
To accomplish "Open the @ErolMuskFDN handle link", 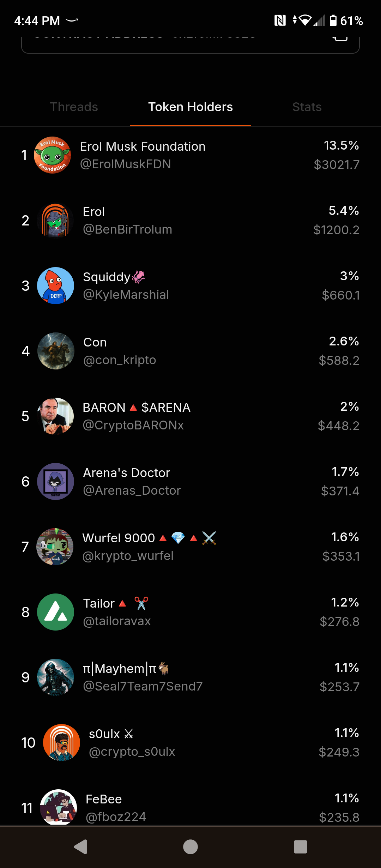I will click(x=126, y=164).
